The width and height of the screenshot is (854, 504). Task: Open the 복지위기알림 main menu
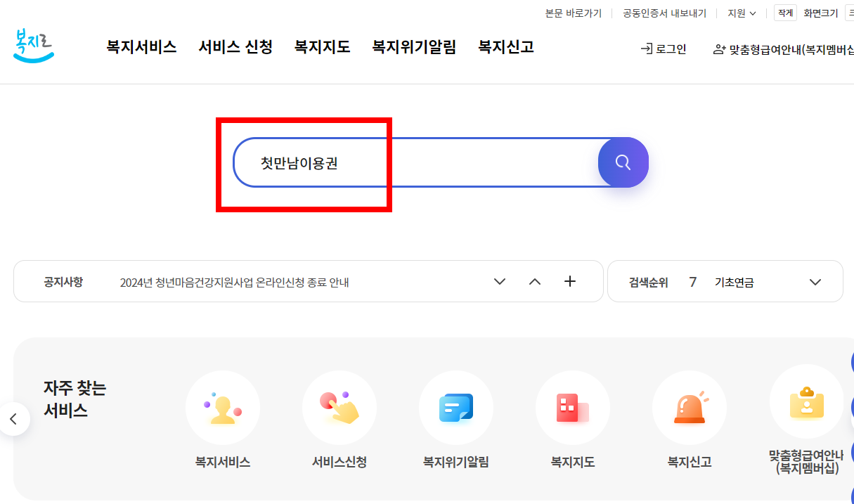click(x=414, y=47)
